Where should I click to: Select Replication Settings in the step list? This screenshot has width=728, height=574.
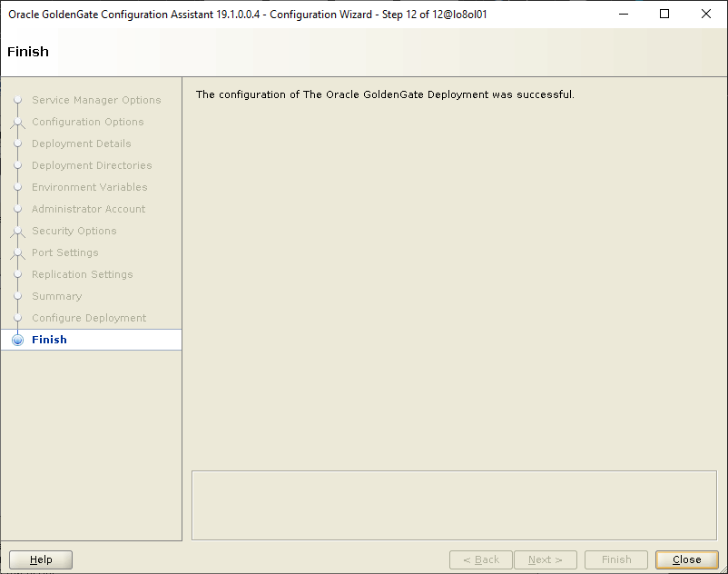82,274
